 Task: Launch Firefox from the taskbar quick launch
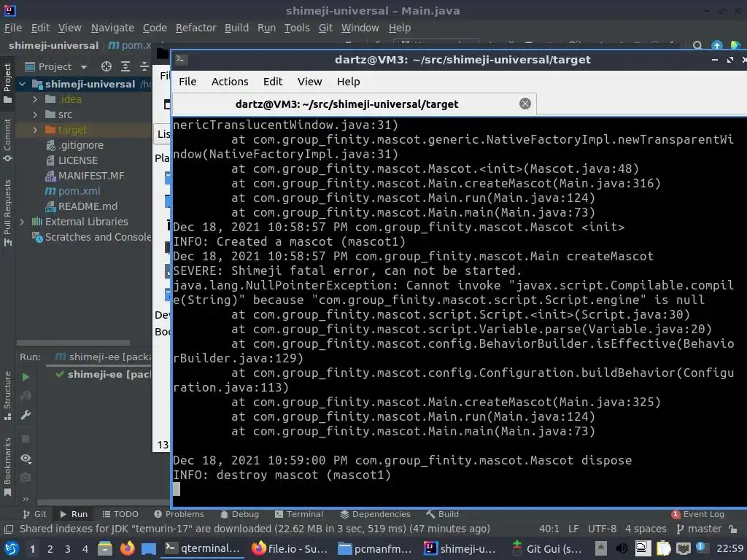[127, 549]
